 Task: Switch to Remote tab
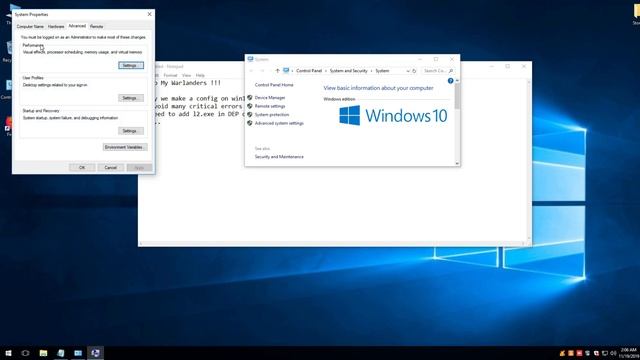click(x=97, y=27)
